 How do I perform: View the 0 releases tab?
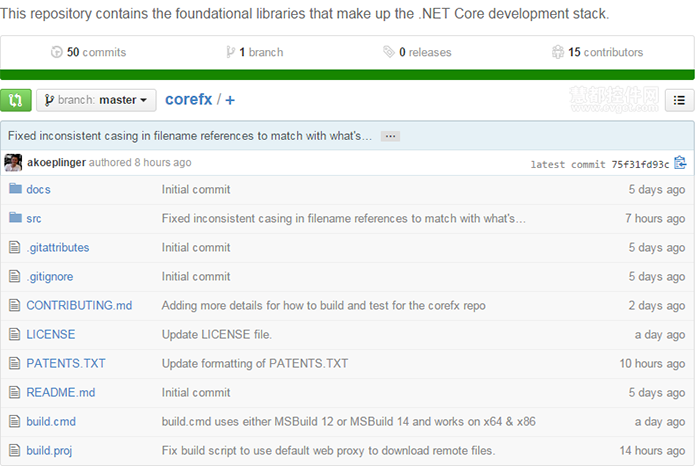(x=417, y=52)
